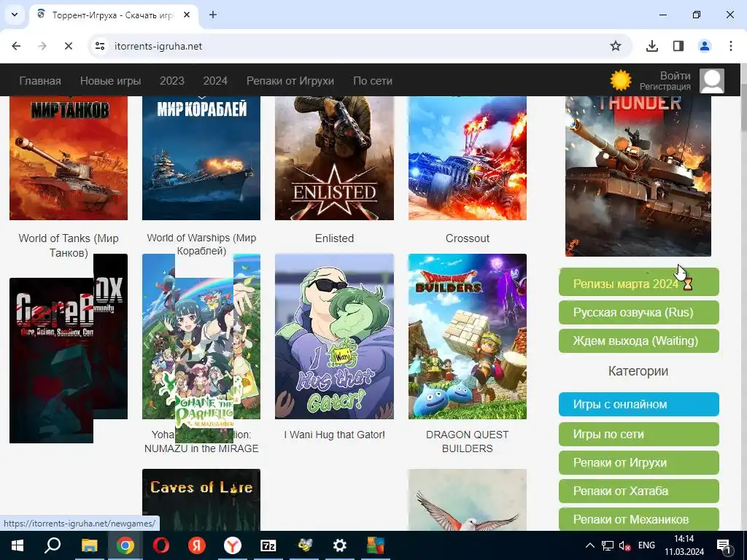Click World of Warships title link
The image size is (747, 560).
pyautogui.click(x=201, y=244)
